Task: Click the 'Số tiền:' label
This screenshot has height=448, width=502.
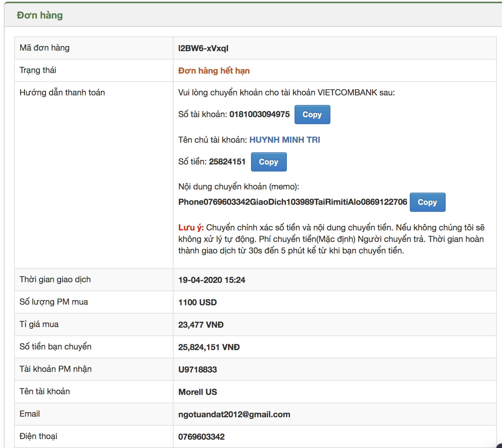Action: coord(192,162)
